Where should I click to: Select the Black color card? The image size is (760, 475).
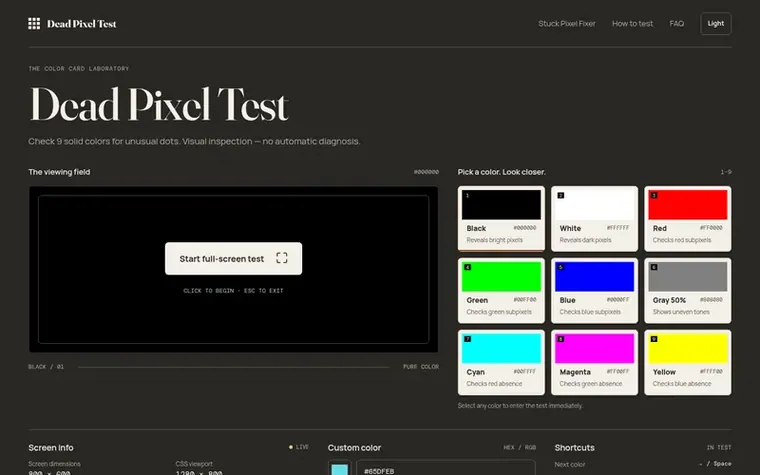[x=501, y=219]
